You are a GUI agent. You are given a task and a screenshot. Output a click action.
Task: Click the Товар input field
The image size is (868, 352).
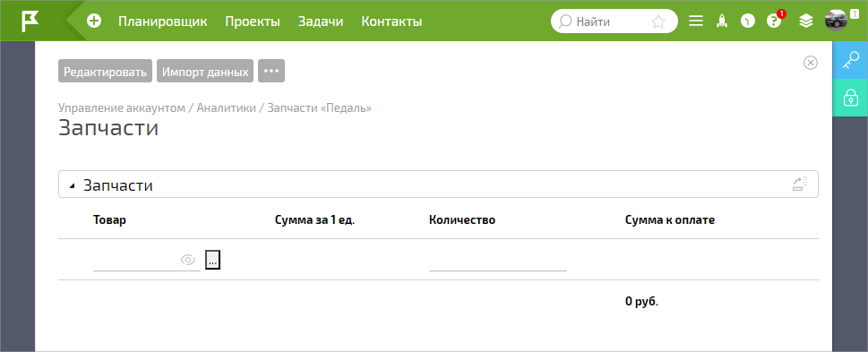147,260
